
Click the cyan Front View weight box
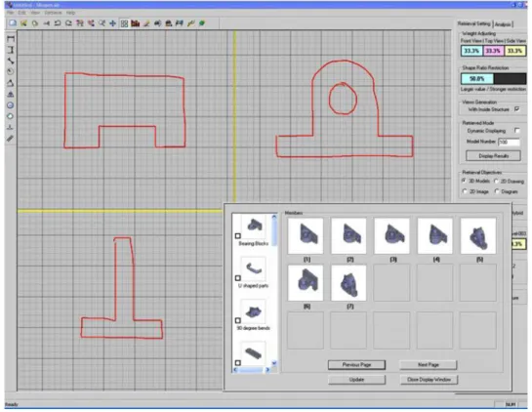(471, 51)
